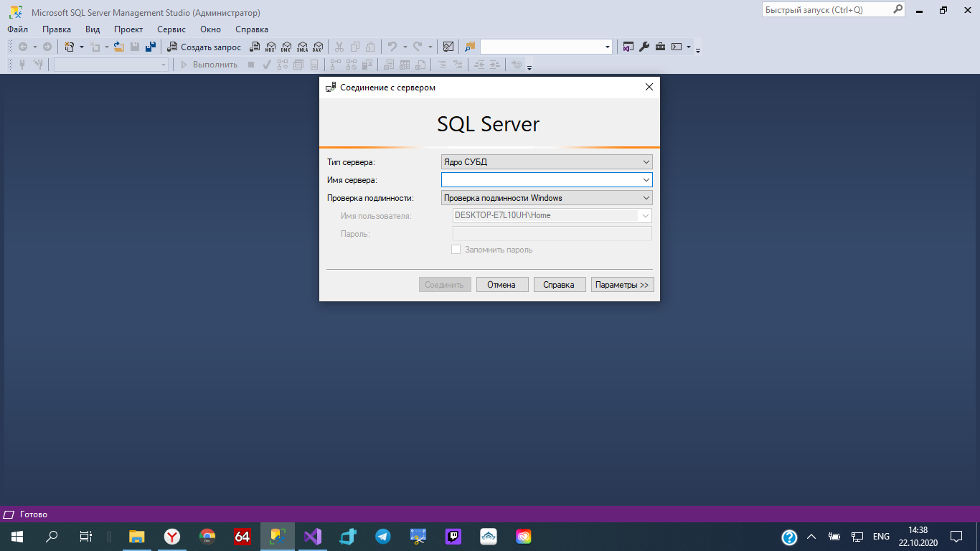Click the DMX query icon
Image resolution: width=980 pixels, height=551 pixels.
(286, 47)
